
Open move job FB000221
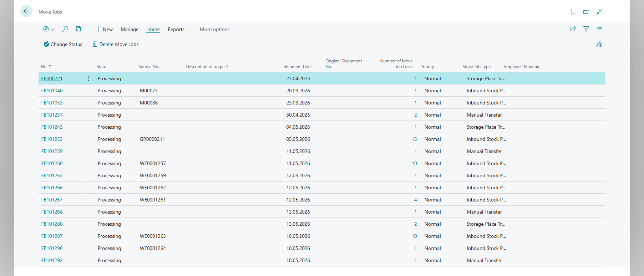point(52,78)
